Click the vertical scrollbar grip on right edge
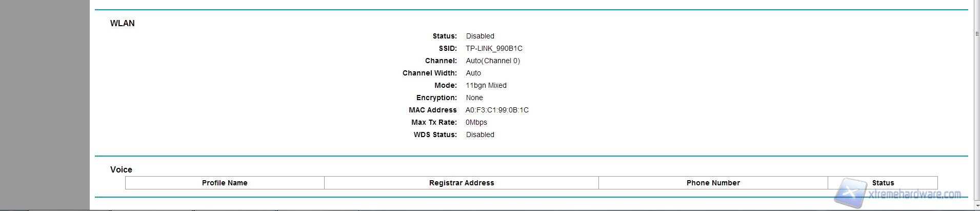The image size is (980, 211). [x=977, y=34]
